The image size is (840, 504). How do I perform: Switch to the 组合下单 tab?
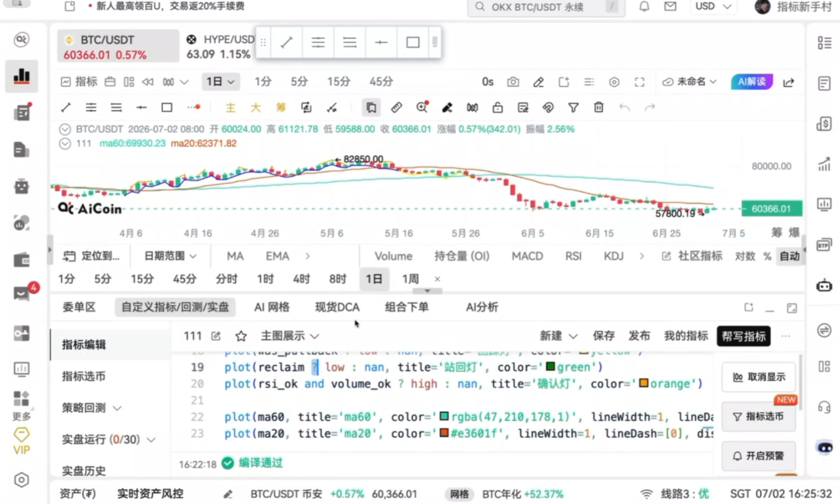click(406, 307)
